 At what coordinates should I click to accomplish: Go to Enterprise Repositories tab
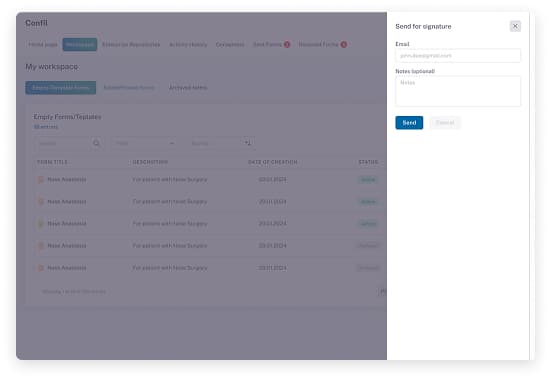tap(131, 45)
